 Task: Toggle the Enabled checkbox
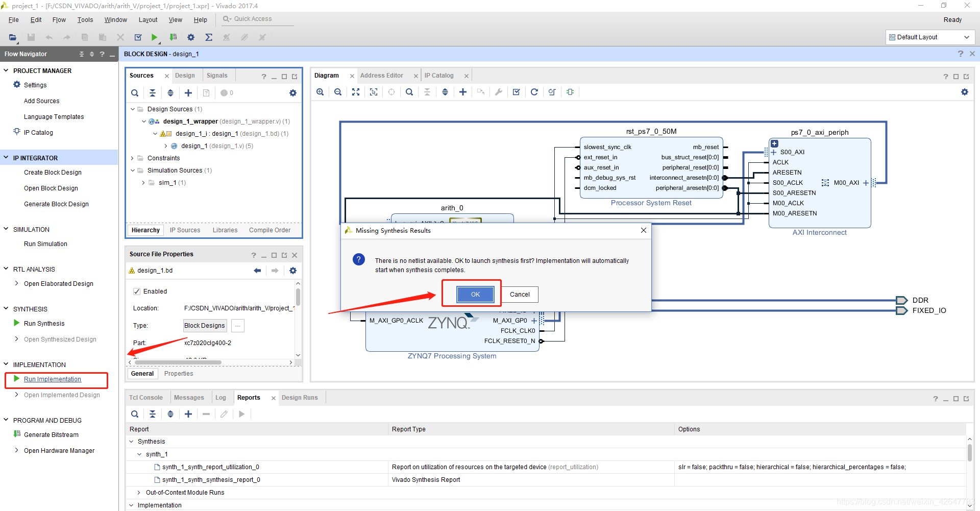click(x=137, y=291)
